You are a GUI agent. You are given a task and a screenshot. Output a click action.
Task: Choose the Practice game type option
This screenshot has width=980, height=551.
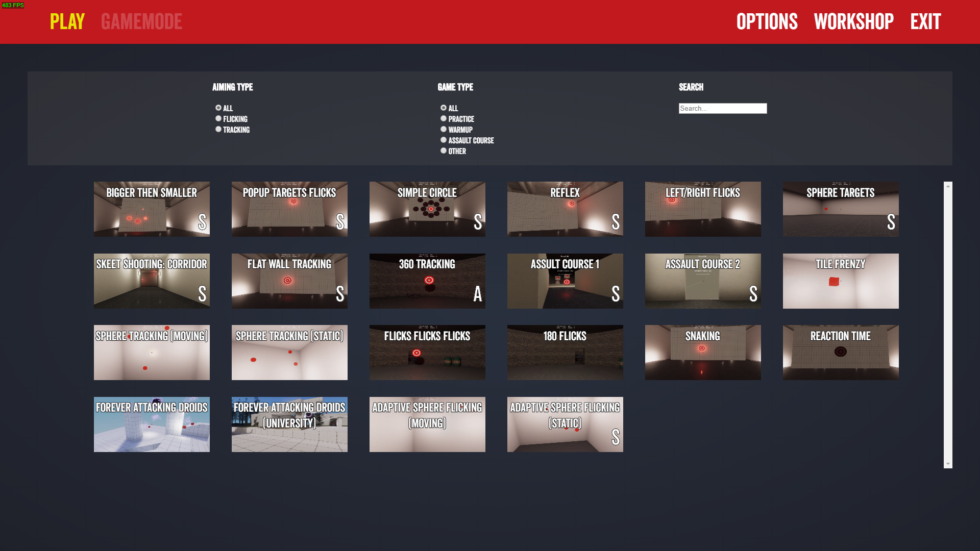click(444, 118)
